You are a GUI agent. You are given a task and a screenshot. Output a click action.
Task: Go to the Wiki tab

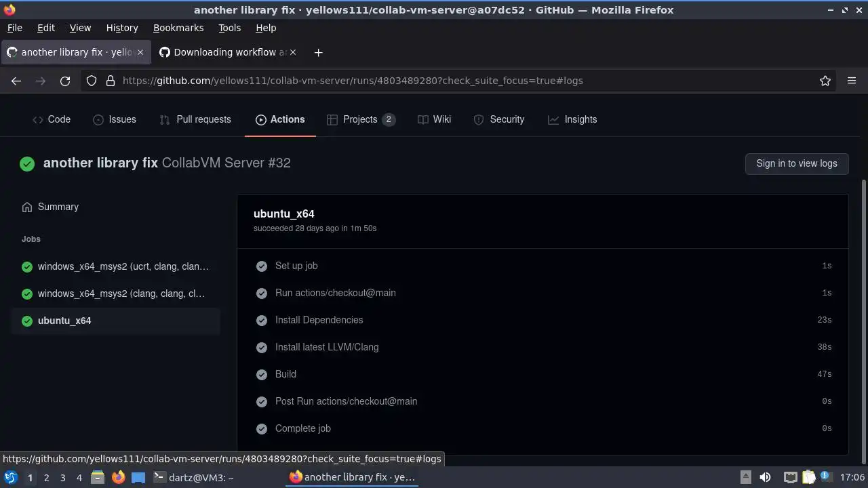point(434,119)
